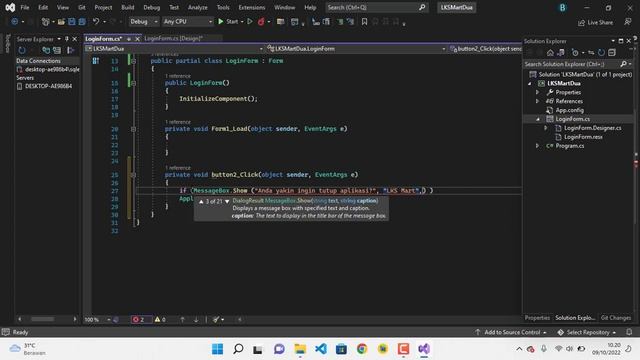Click Refresh icon in Solution Explorer toolbar
The width and height of the screenshot is (640, 360).
(x=601, y=53)
